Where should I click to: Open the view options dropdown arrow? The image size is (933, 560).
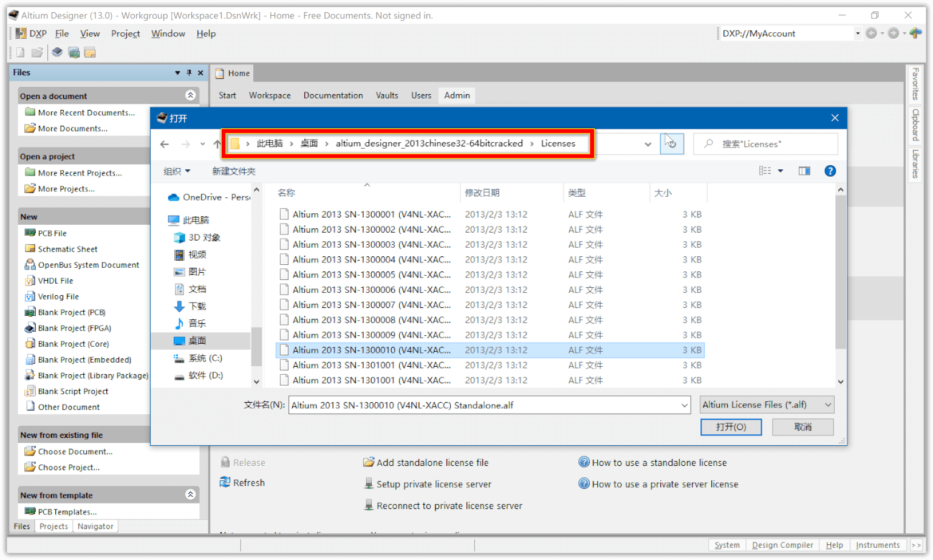pos(781,171)
